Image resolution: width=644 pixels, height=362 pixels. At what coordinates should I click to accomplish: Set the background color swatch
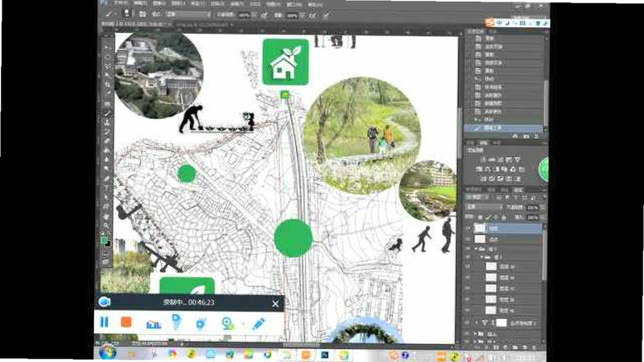pyautogui.click(x=108, y=244)
